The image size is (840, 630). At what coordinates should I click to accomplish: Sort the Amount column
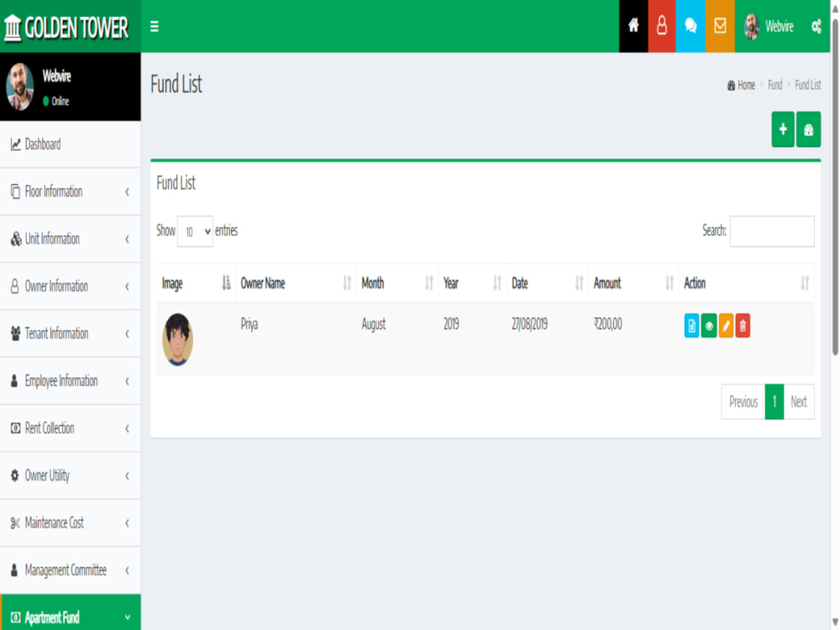tap(633, 283)
